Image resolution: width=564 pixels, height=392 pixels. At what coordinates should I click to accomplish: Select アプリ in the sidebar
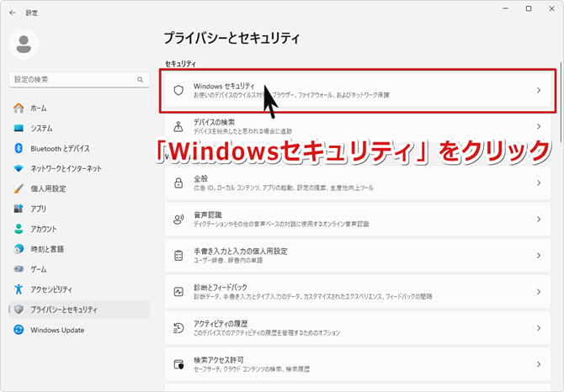coord(79,209)
